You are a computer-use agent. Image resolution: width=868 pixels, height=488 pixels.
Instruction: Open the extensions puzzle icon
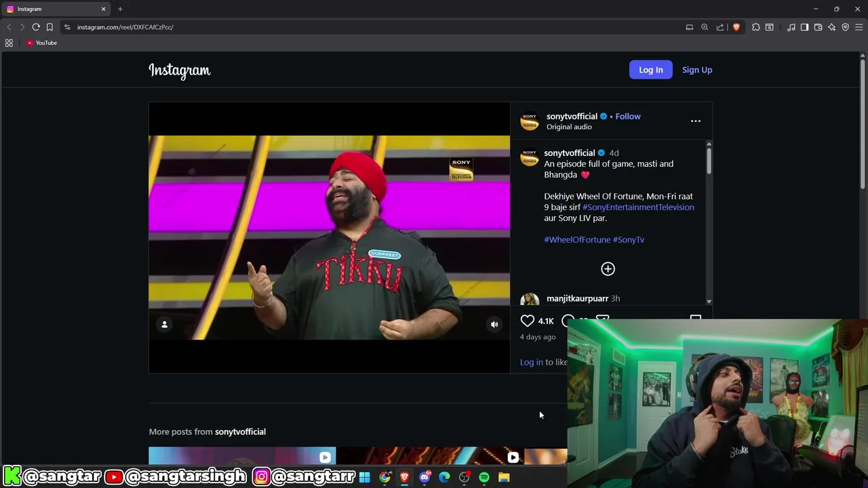pos(756,27)
